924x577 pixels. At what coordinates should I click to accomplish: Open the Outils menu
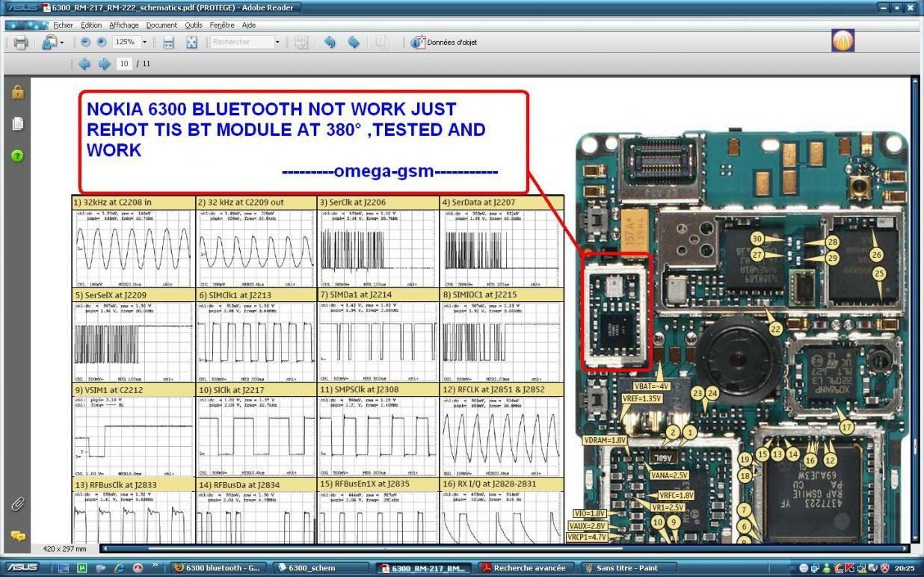coord(194,25)
